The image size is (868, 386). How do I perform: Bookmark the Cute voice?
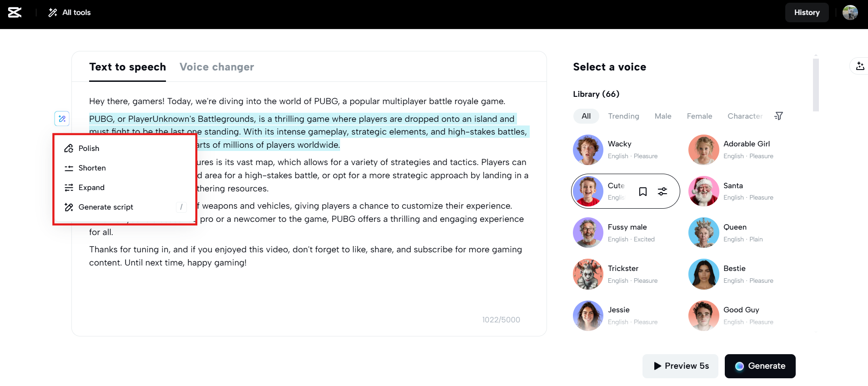click(x=643, y=191)
